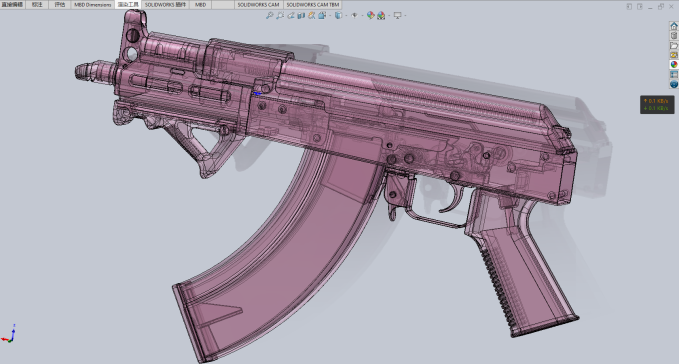Image resolution: width=679 pixels, height=364 pixels.
Task: Expand the Apply Scene dropdown arrow
Action: tap(389, 16)
